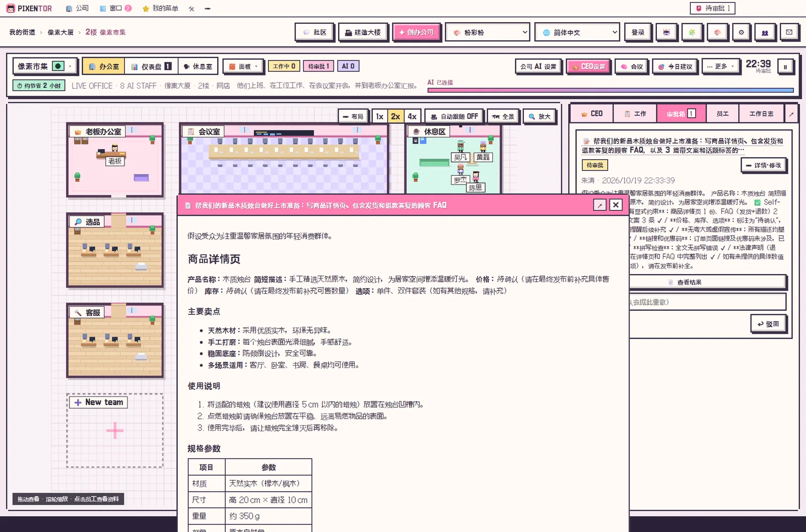Open the 粉彩粉 theme dropdown
The image size is (806, 532).
pyautogui.click(x=488, y=32)
